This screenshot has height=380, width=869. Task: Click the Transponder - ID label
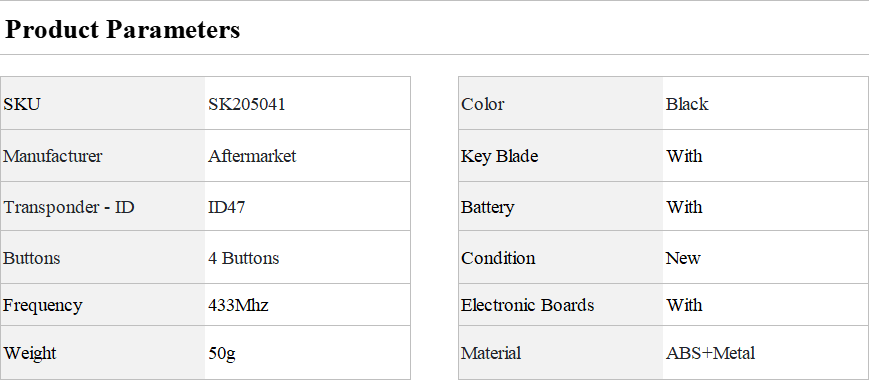coord(69,207)
